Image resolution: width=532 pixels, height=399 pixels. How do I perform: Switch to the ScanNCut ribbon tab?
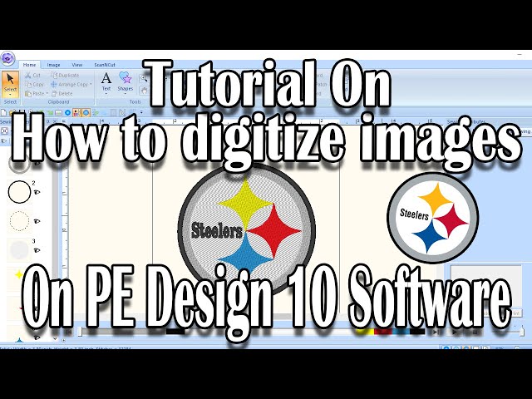[x=105, y=65]
